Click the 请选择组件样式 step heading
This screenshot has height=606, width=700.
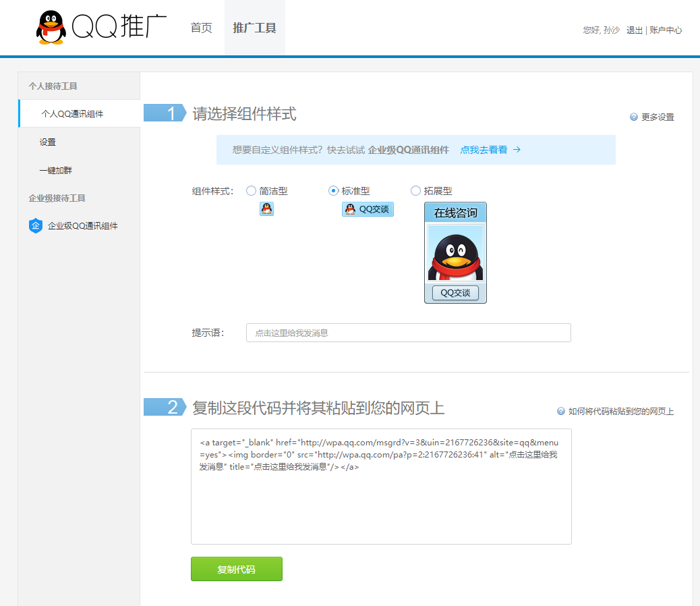[244, 113]
